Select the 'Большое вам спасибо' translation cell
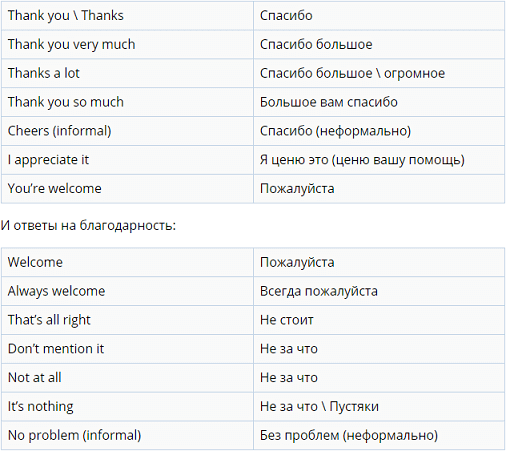The height and width of the screenshot is (451, 506). [x=379, y=102]
